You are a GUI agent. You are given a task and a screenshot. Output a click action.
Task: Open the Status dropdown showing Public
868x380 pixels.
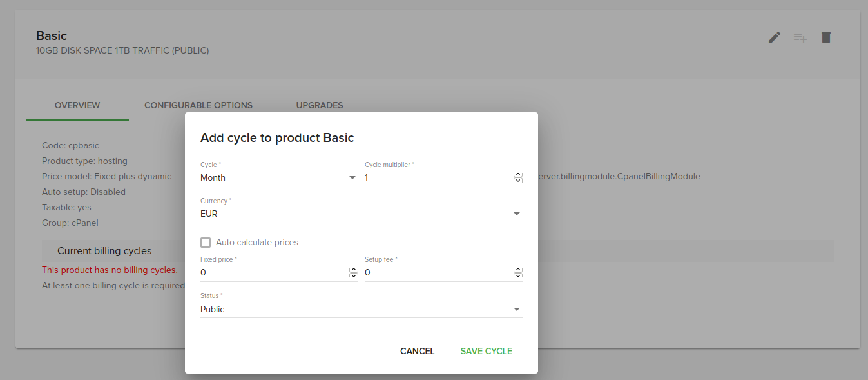361,309
